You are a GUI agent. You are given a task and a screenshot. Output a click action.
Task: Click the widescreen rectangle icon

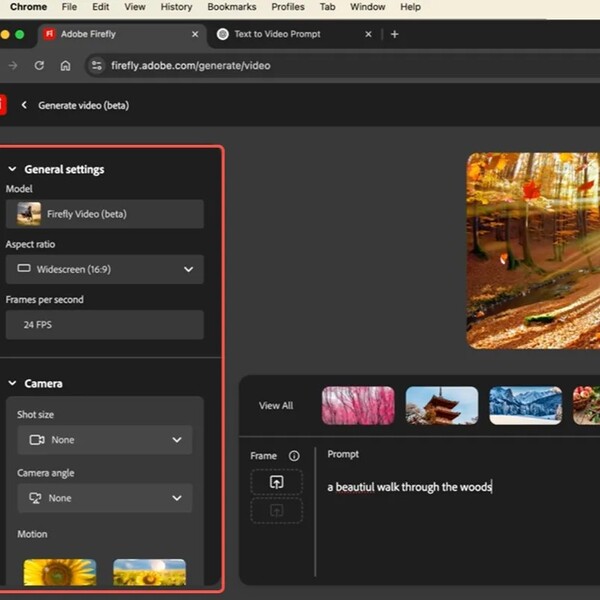24,269
